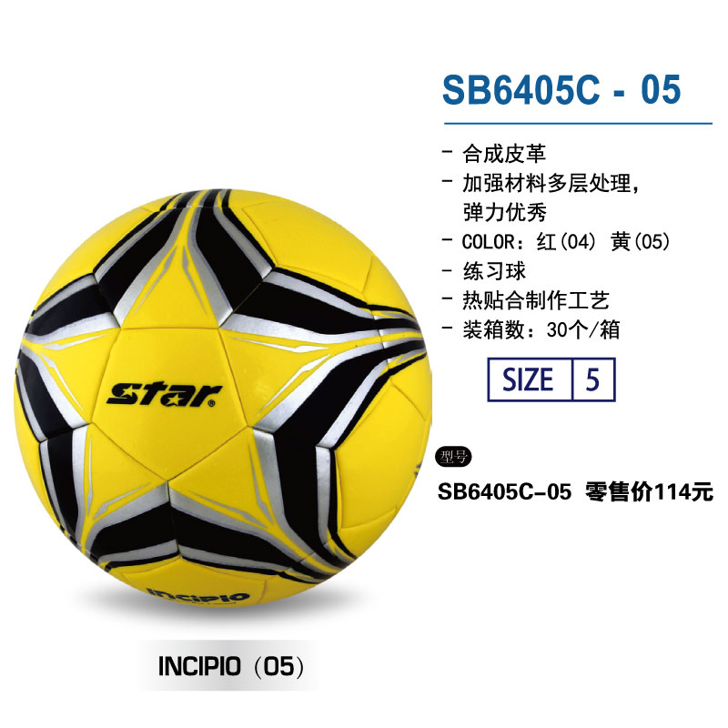Click the 合成皮革 feature line
The image size is (728, 728).
(x=494, y=154)
